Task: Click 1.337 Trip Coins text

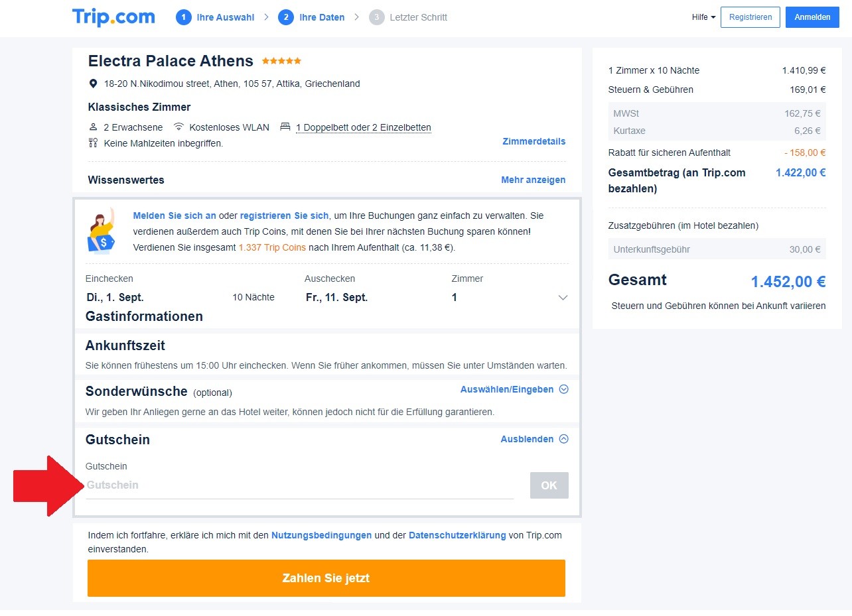Action: pyautogui.click(x=272, y=247)
